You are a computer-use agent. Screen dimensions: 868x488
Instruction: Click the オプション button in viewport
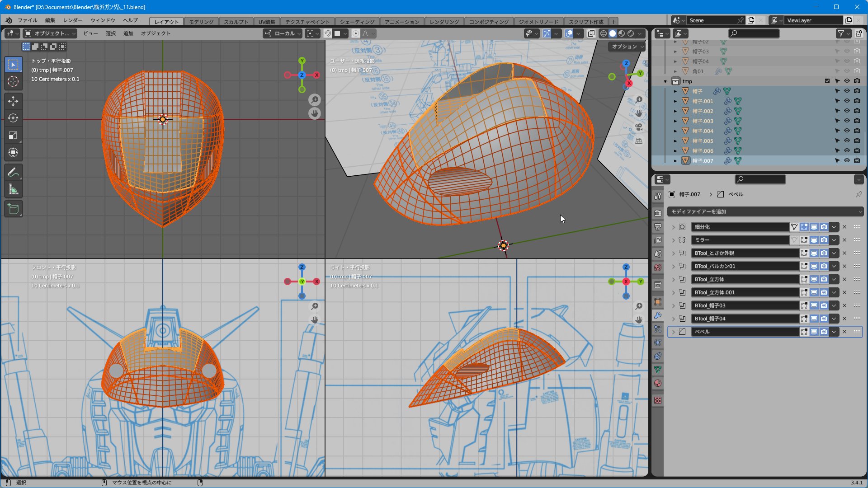pos(627,47)
